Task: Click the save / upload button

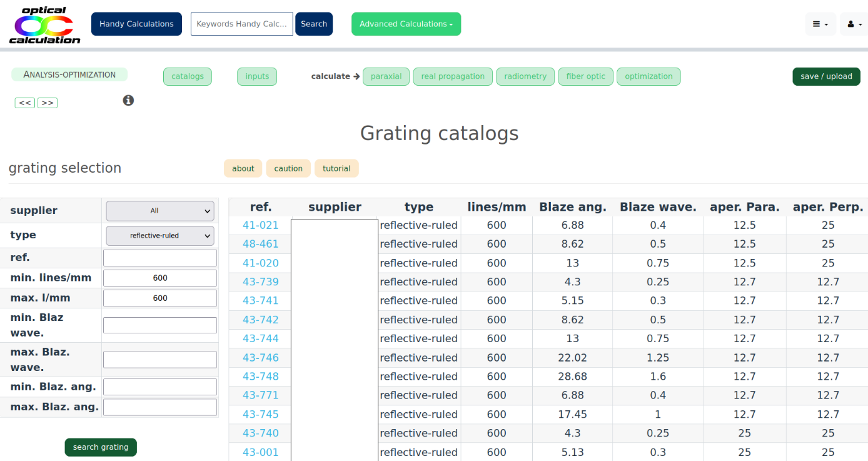Action: (x=826, y=76)
